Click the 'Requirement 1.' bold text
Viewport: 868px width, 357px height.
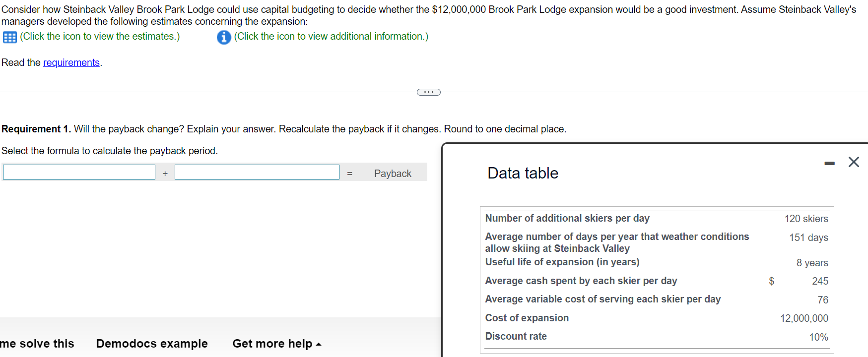click(x=36, y=129)
